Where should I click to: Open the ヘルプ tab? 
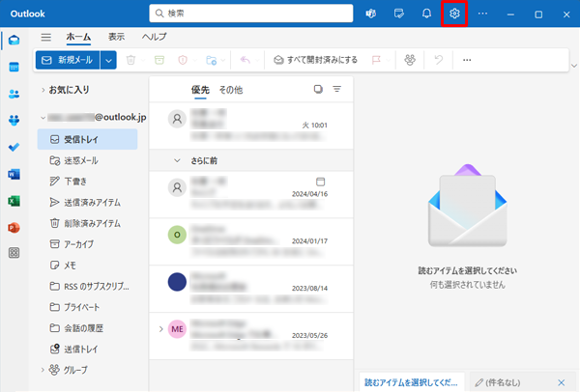click(x=155, y=37)
